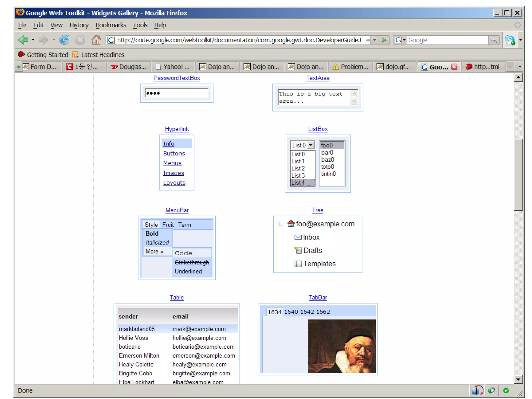Click in the password text field
The width and height of the screenshot is (532, 399).
point(177,93)
